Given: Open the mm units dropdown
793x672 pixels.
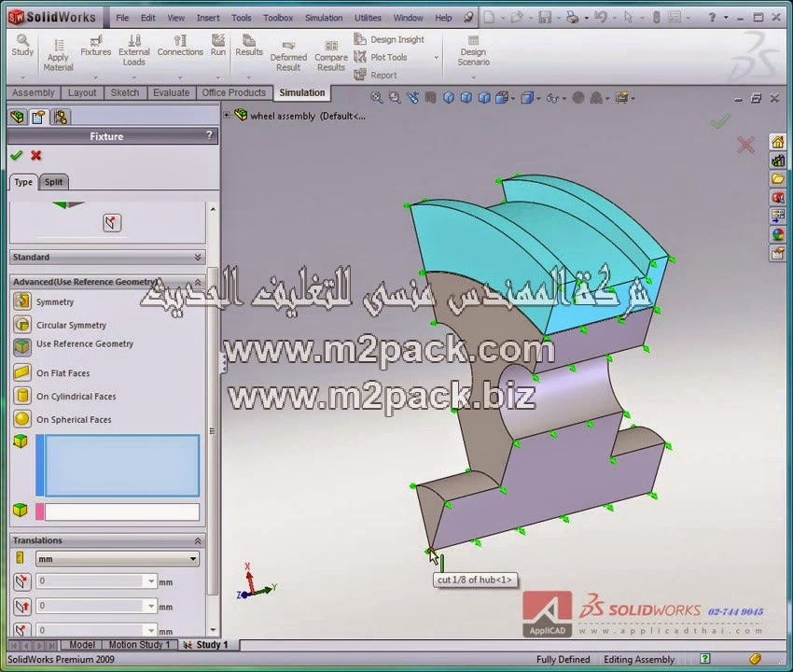Looking at the screenshot, I should click(193, 559).
